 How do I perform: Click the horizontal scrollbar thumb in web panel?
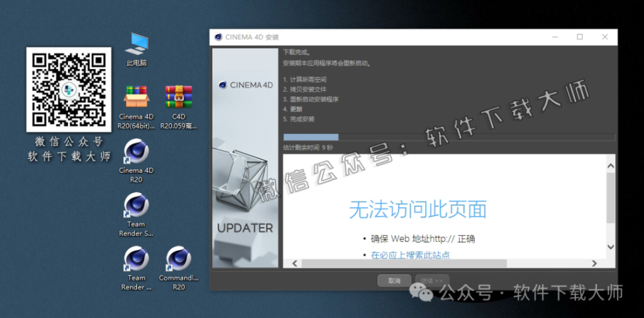click(x=404, y=263)
